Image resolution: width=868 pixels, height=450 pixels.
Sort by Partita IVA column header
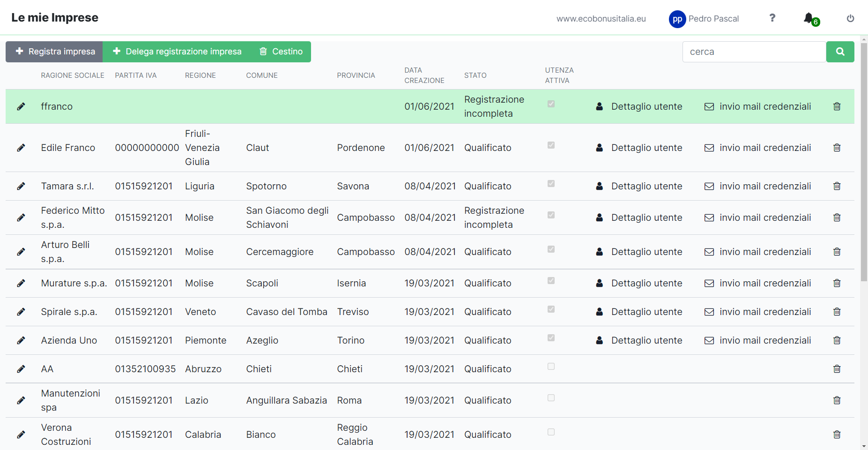click(136, 75)
